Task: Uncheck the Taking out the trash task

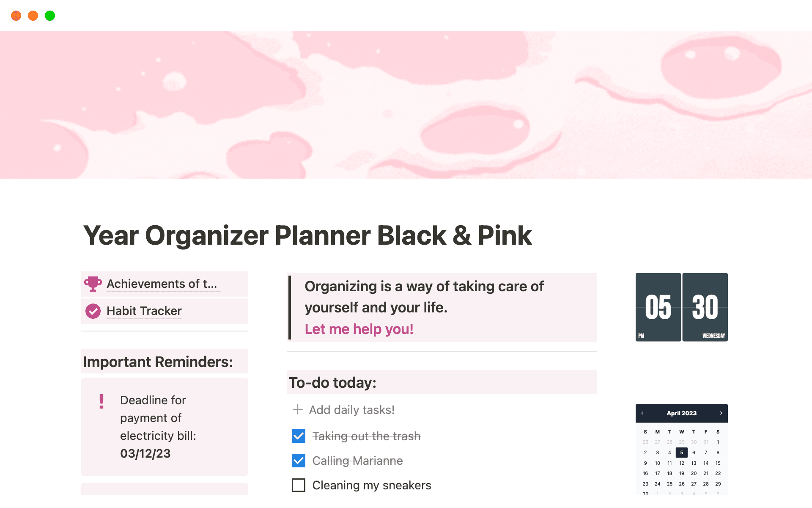Action: click(299, 436)
